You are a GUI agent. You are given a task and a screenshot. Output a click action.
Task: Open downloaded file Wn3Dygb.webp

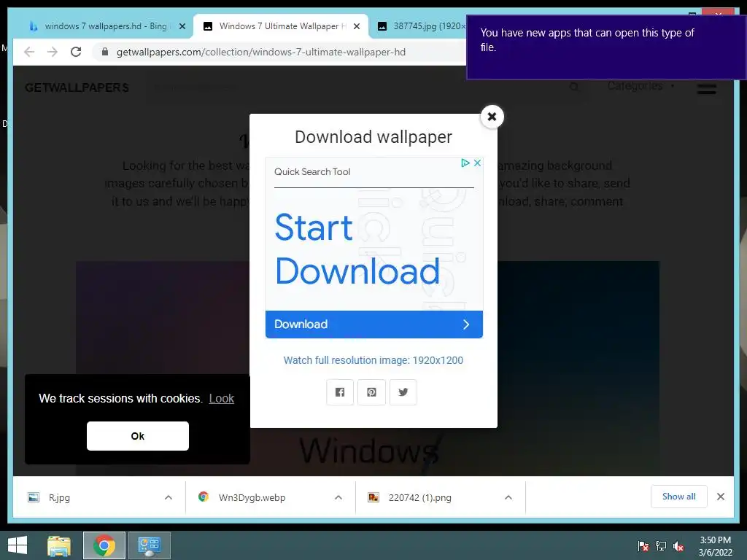click(252, 497)
